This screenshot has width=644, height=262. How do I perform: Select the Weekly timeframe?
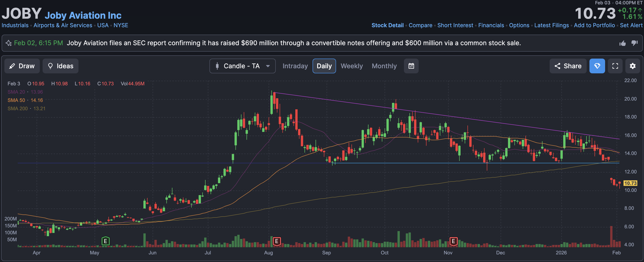[351, 66]
